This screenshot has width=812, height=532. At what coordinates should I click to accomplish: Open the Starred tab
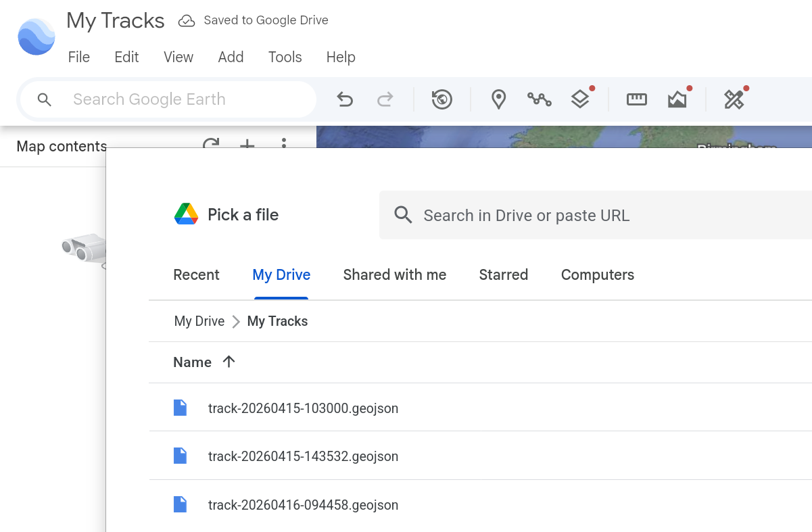tap(504, 275)
